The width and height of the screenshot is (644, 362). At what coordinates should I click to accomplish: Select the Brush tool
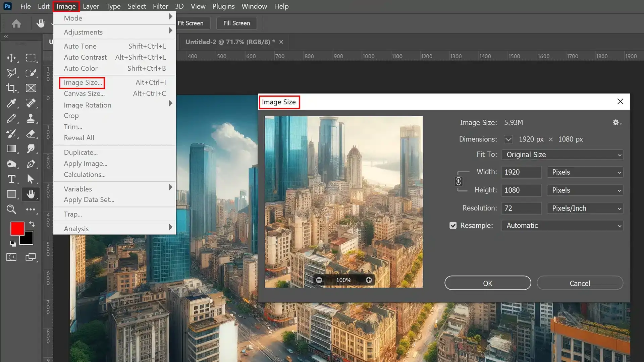[11, 118]
